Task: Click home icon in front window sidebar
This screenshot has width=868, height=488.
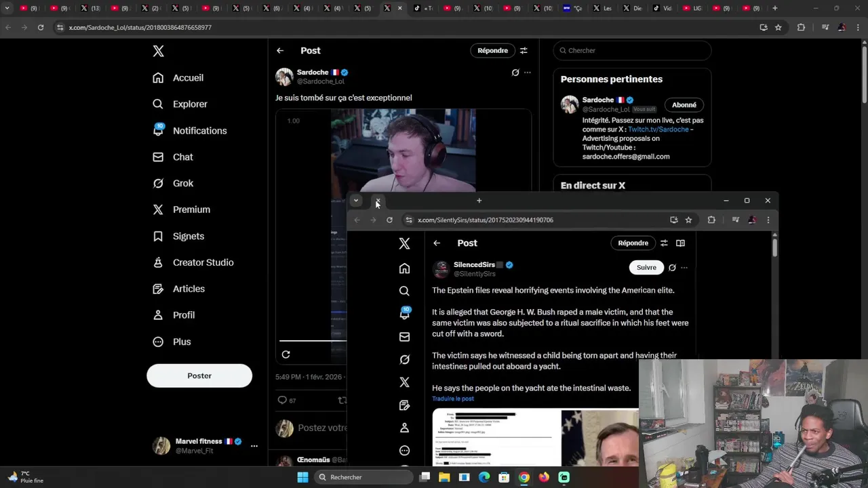Action: pyautogui.click(x=404, y=268)
